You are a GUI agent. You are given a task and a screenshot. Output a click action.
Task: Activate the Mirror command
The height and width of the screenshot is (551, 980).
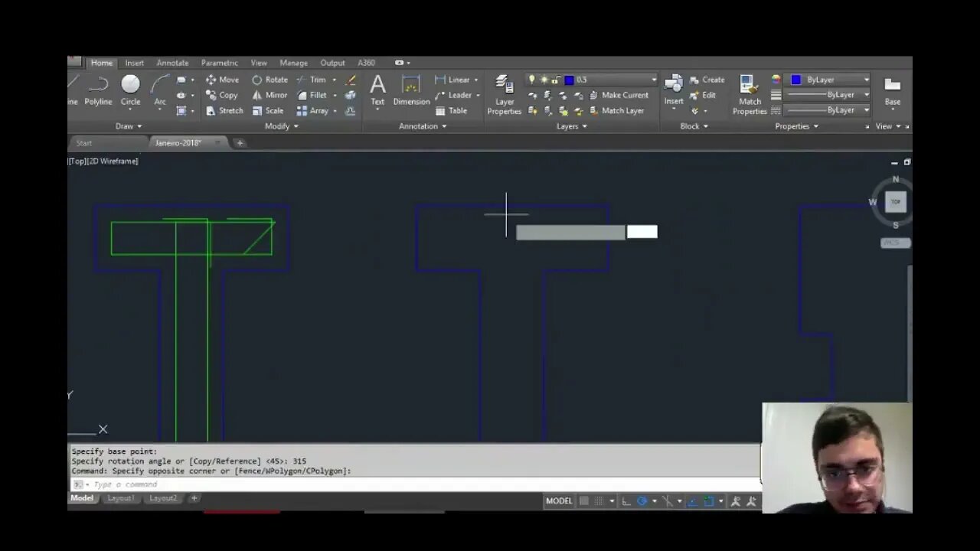pos(269,95)
